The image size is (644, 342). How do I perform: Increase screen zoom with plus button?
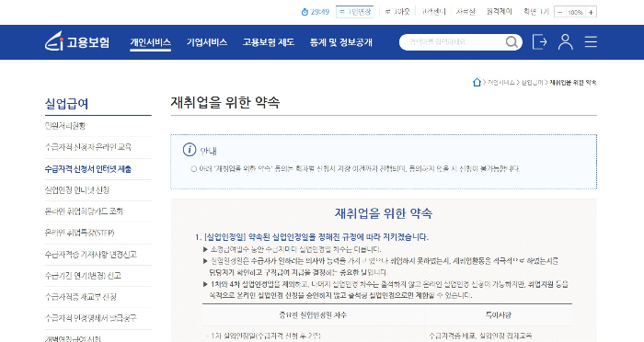[x=591, y=12]
